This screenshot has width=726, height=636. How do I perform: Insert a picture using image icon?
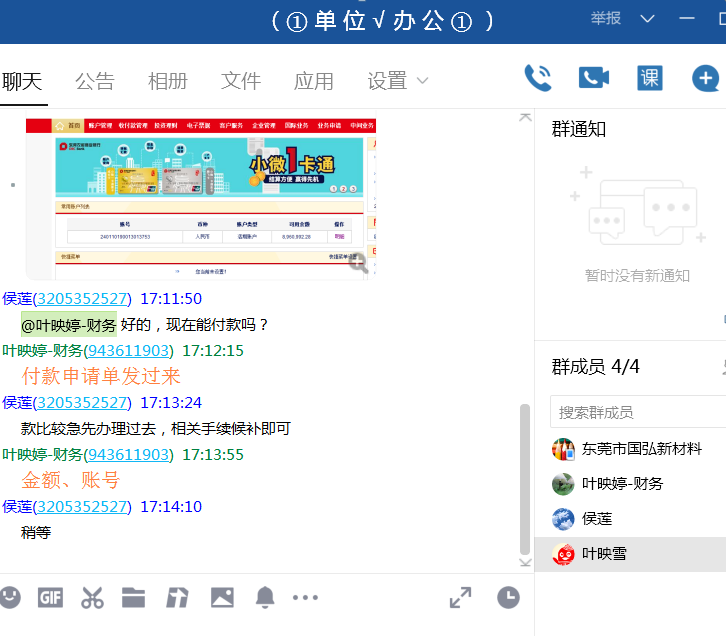(x=222, y=598)
